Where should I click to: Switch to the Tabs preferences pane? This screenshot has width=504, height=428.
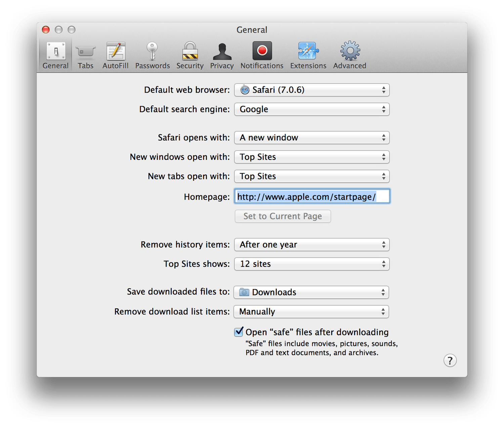click(x=86, y=55)
